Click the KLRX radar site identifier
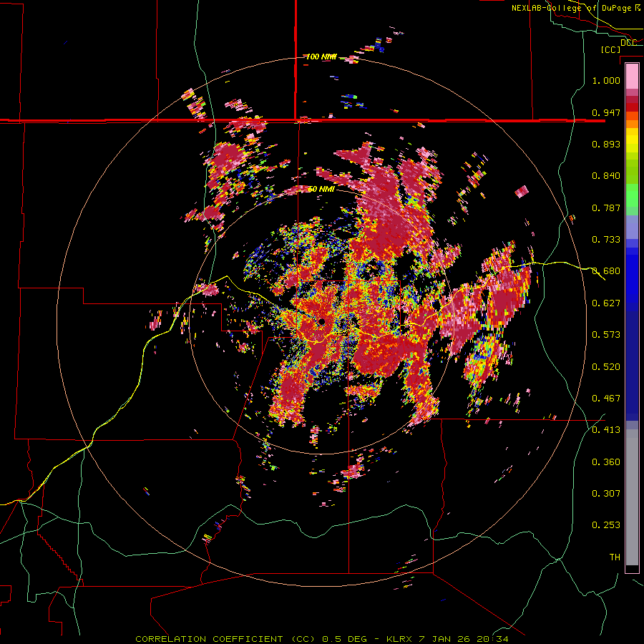The height and width of the screenshot is (644, 644). 400,639
